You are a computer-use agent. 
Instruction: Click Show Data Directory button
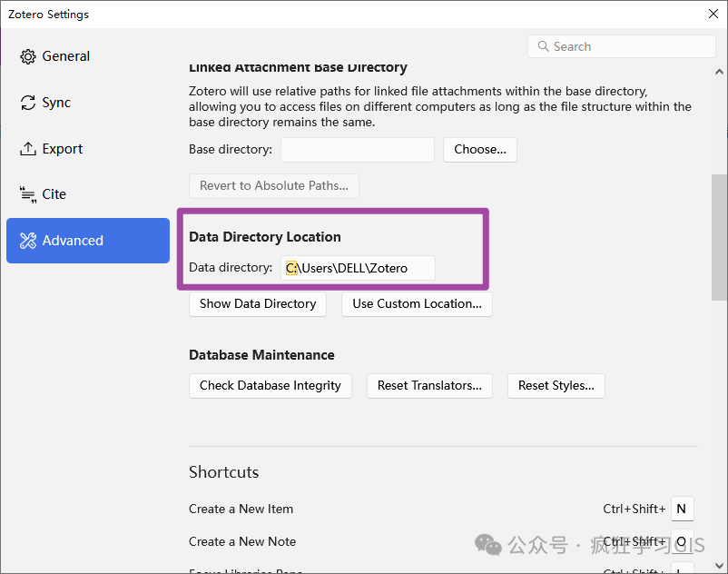[x=258, y=304]
